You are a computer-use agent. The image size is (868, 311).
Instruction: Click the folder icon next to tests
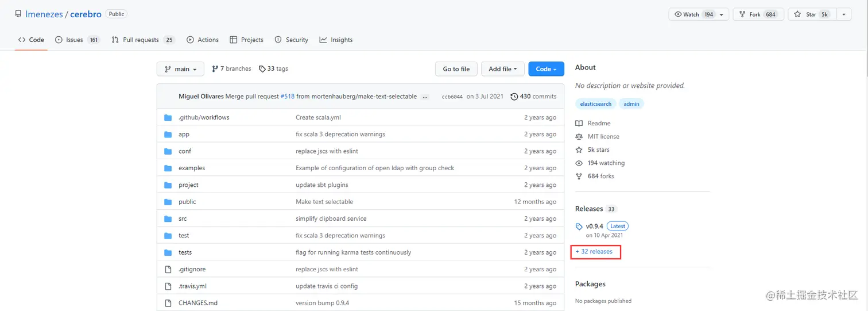click(x=168, y=252)
